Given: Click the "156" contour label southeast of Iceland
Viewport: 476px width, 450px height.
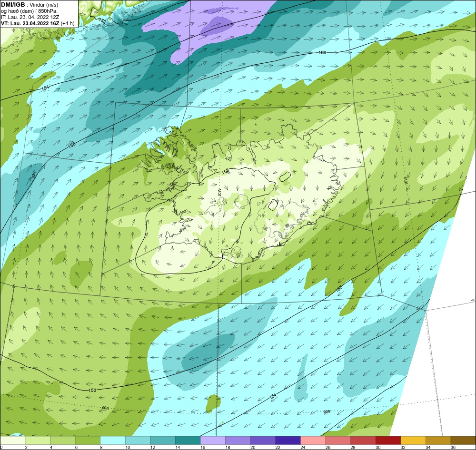Looking at the screenshot, I should 339,288.
